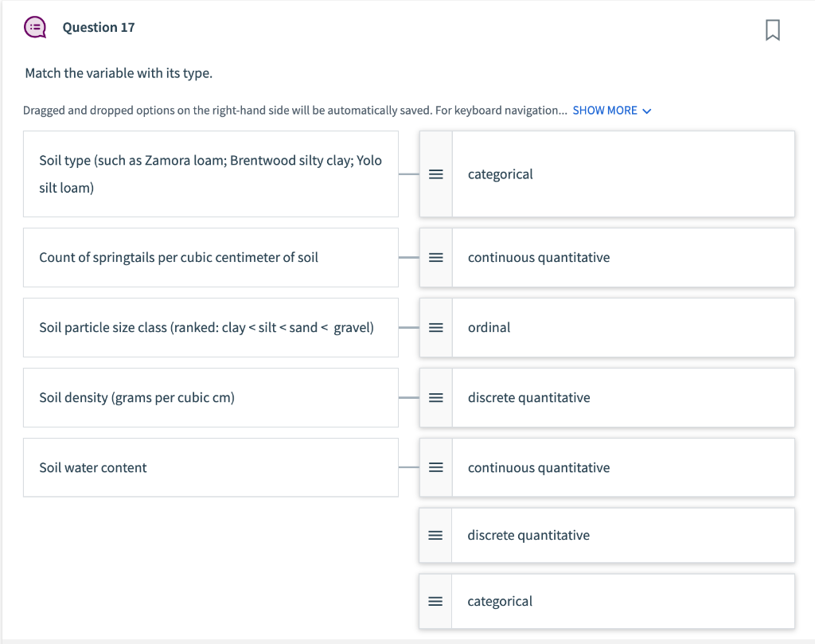Viewport: 815px width, 644px height.
Task: Click the Soil particle size class item
Action: tap(210, 327)
